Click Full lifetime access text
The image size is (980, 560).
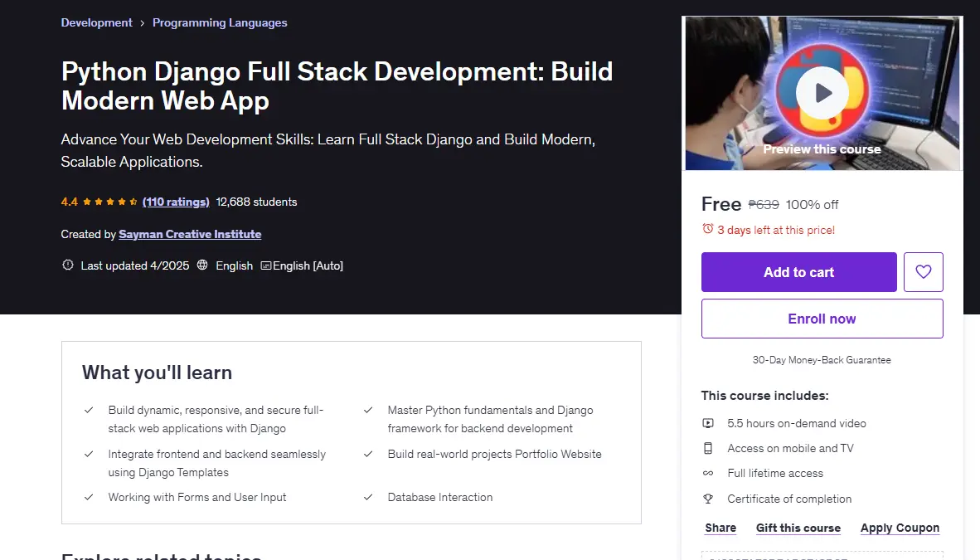(775, 473)
